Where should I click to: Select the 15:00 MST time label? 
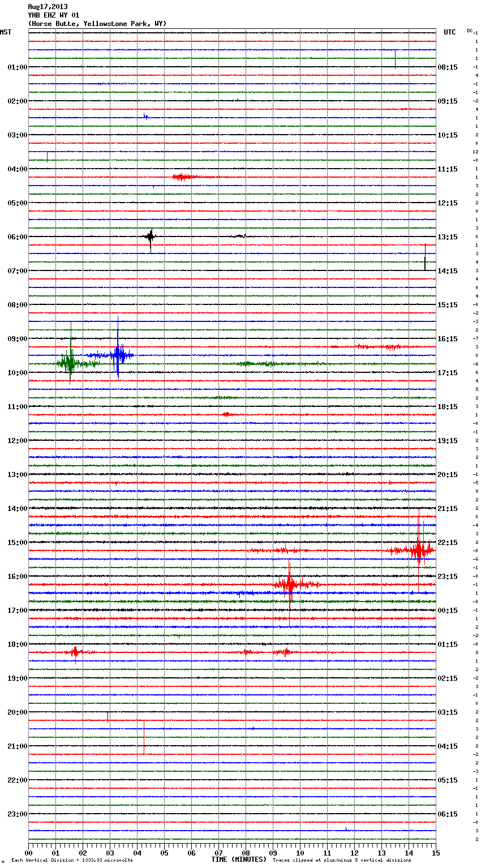18,543
